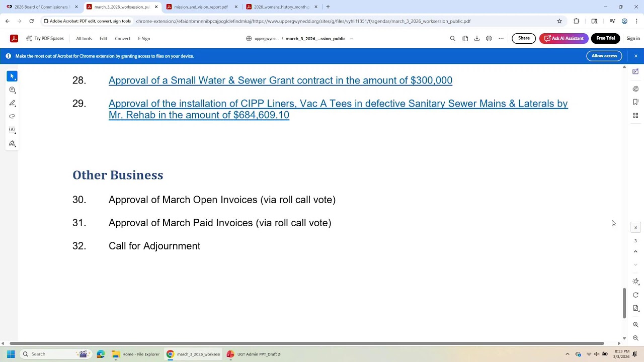
Task: Switch to 2026_womens_history_month tab
Action: pyautogui.click(x=281, y=7)
